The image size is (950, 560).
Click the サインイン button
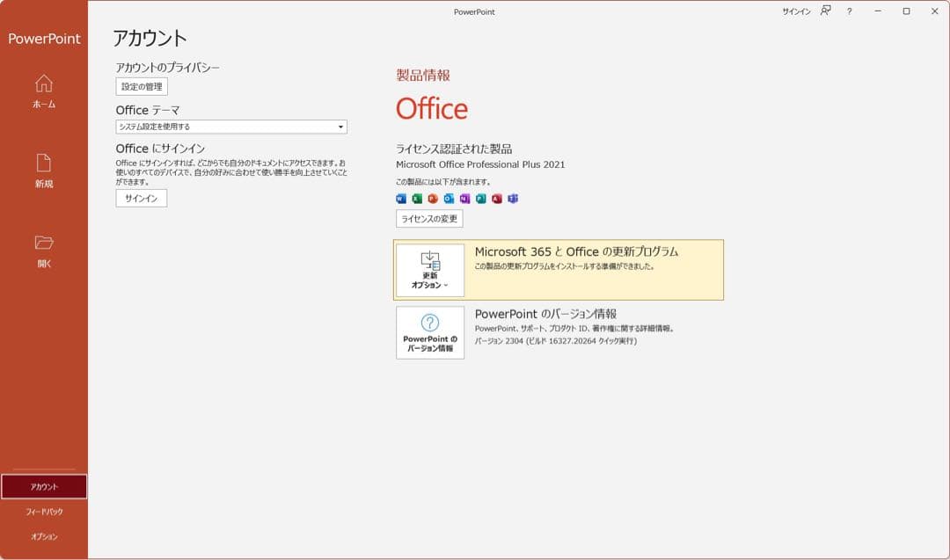coord(141,198)
